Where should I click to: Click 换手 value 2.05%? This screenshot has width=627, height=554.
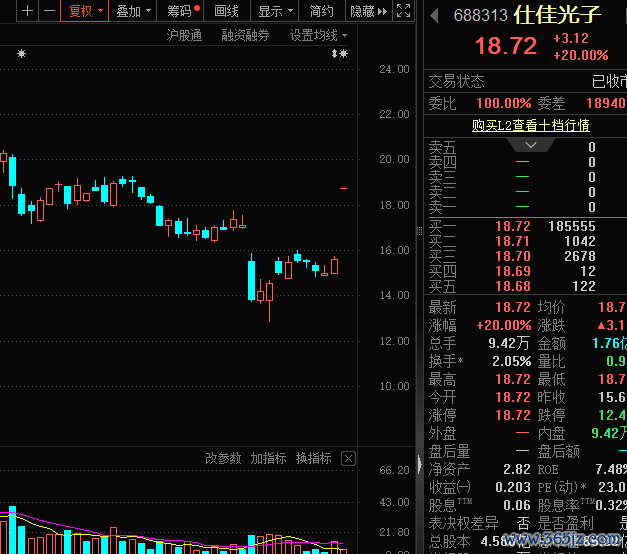(511, 361)
